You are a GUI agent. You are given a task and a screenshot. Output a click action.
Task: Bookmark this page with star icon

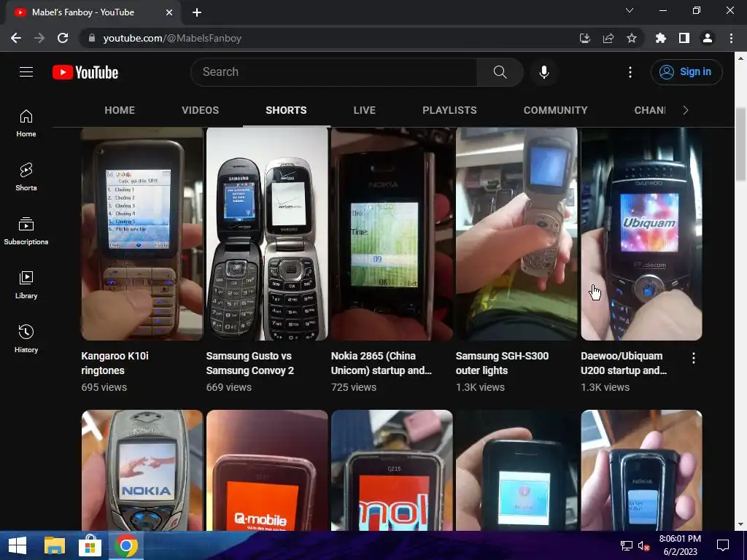[632, 38]
